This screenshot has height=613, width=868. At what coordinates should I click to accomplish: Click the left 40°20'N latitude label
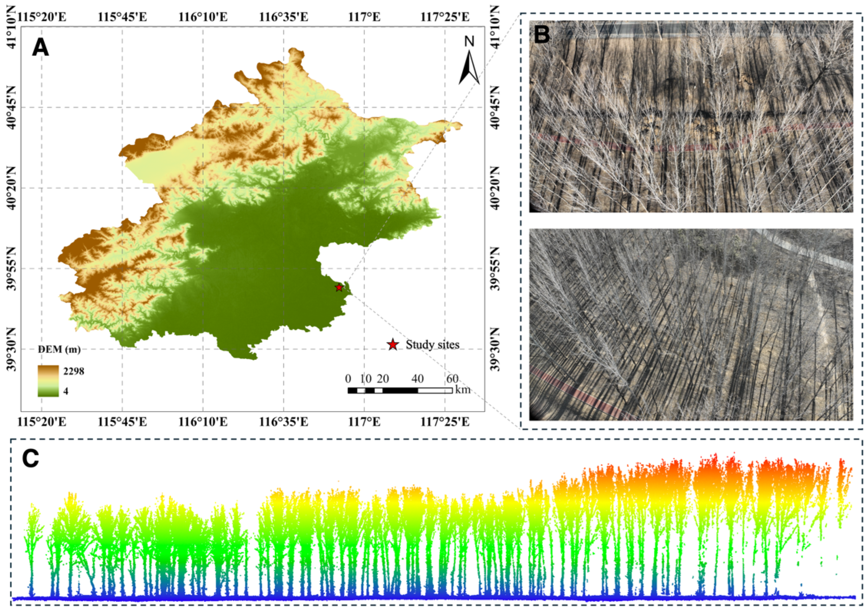tap(11, 188)
